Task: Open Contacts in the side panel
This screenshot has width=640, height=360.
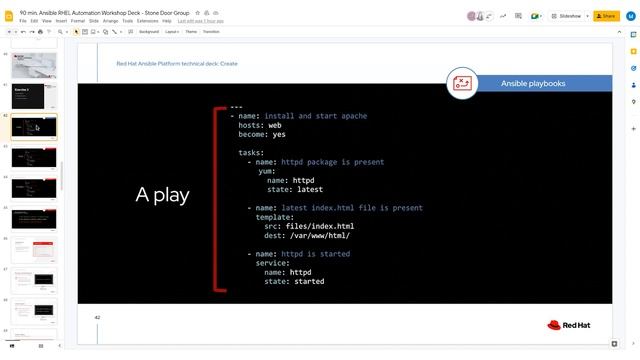Action: (x=633, y=85)
